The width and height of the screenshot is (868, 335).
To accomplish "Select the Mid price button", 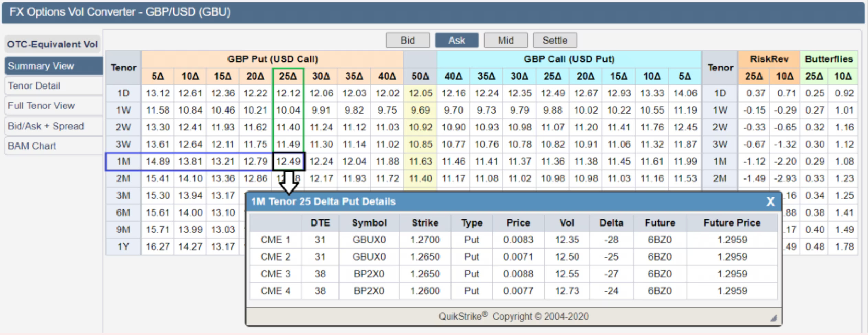I will point(505,40).
